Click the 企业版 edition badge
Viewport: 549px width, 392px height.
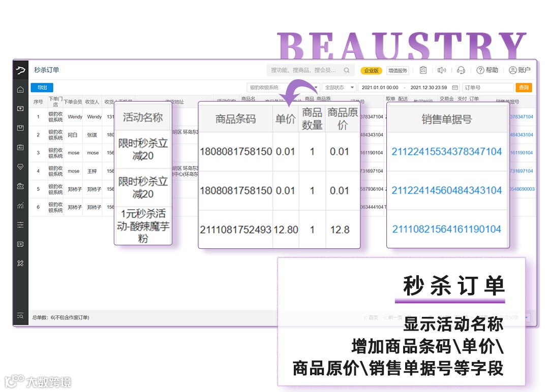(x=372, y=71)
